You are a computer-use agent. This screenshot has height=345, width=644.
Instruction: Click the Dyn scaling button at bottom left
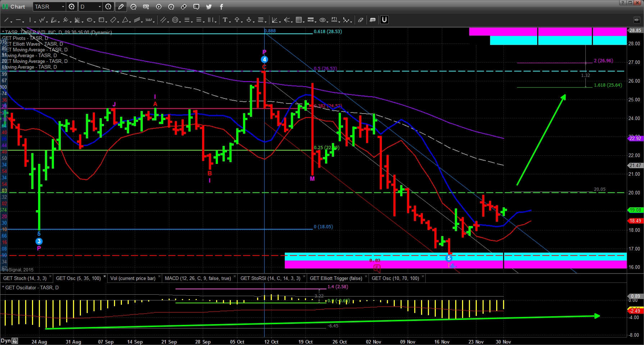click(x=5, y=341)
